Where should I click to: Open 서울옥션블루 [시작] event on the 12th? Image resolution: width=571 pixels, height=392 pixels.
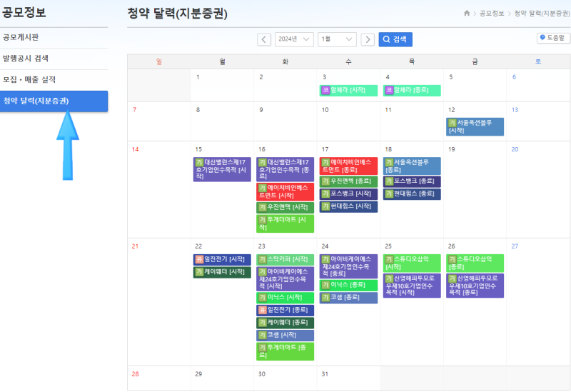click(475, 127)
